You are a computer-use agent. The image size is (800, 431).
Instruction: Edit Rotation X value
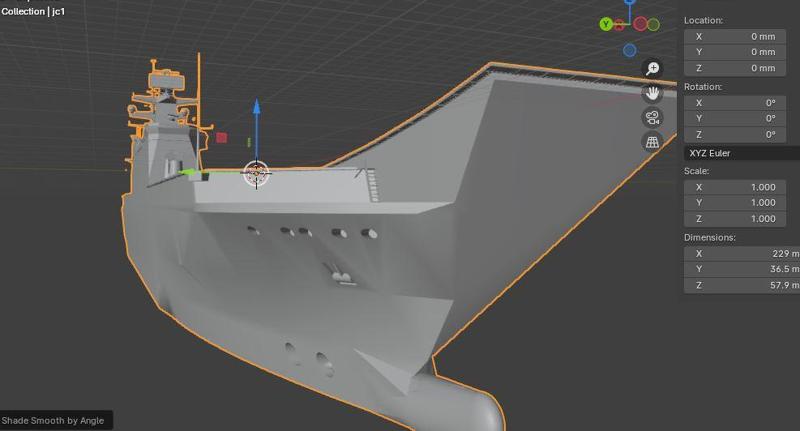pyautogui.click(x=734, y=103)
